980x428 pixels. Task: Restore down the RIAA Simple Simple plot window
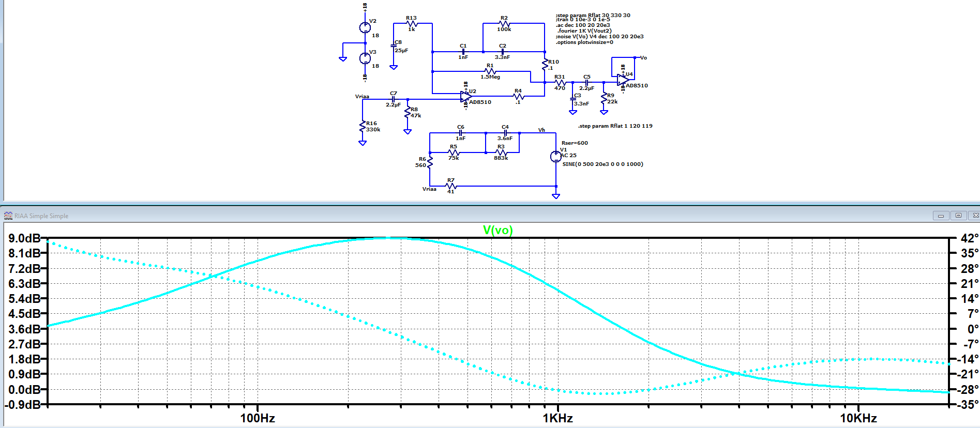(x=958, y=216)
